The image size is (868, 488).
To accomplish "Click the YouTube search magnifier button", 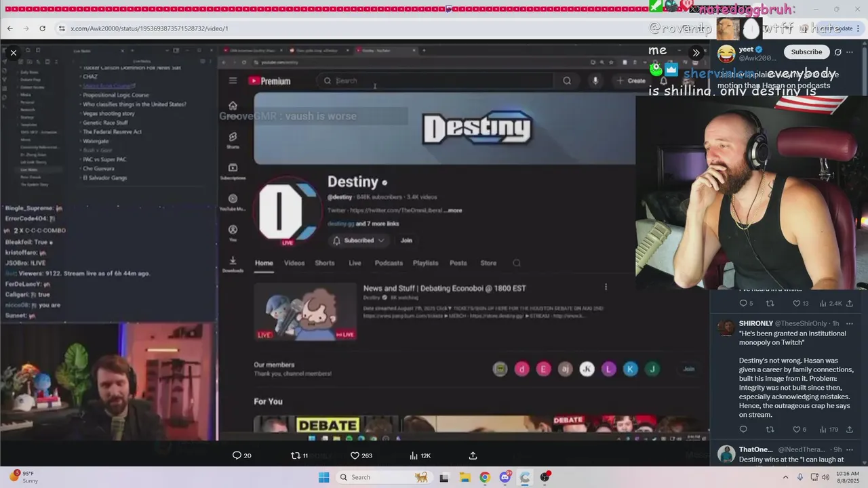I will [x=567, y=81].
